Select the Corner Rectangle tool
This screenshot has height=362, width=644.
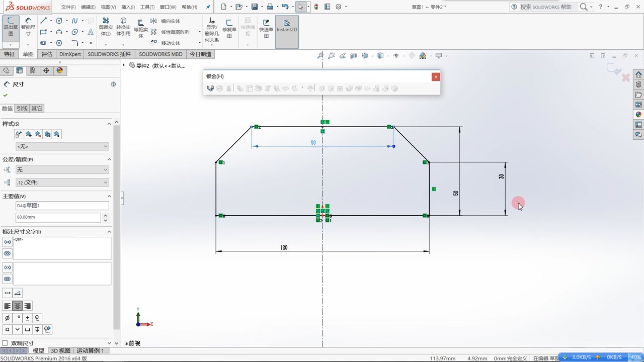(x=43, y=32)
